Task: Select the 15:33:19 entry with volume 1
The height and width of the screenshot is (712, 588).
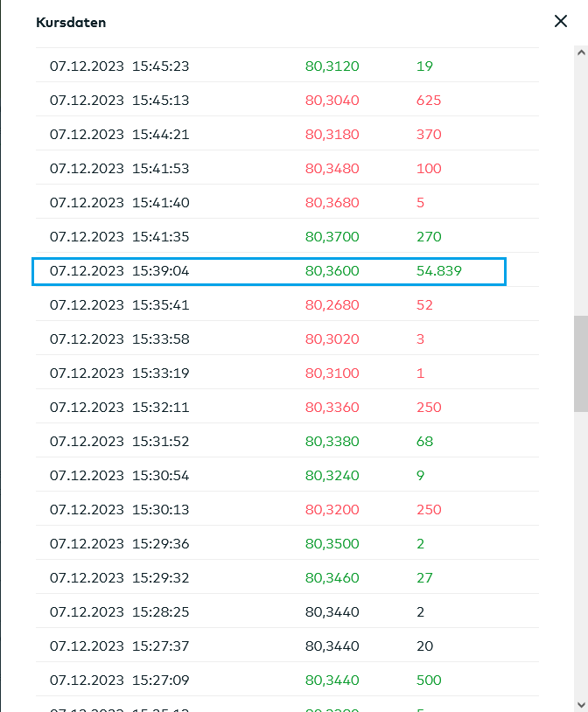Action: (269, 373)
